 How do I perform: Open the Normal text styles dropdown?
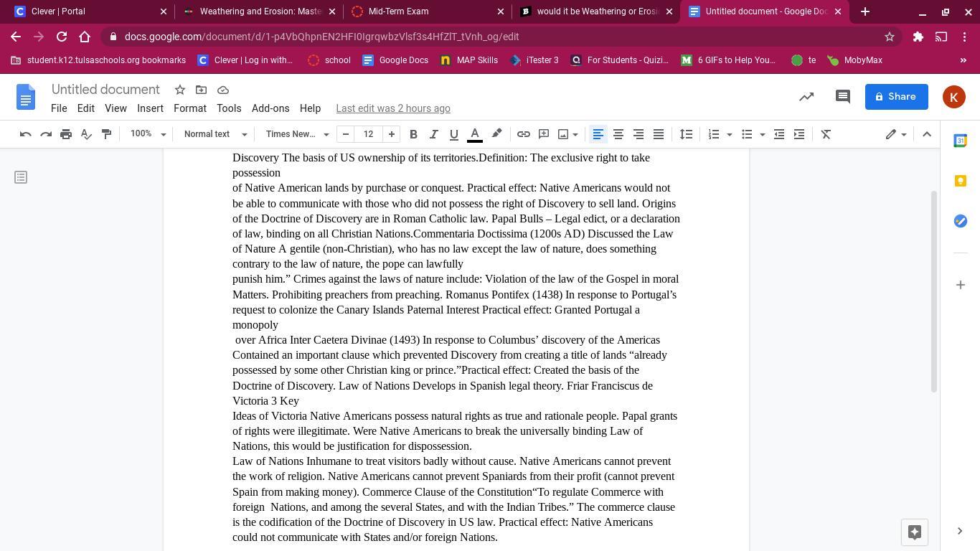215,134
